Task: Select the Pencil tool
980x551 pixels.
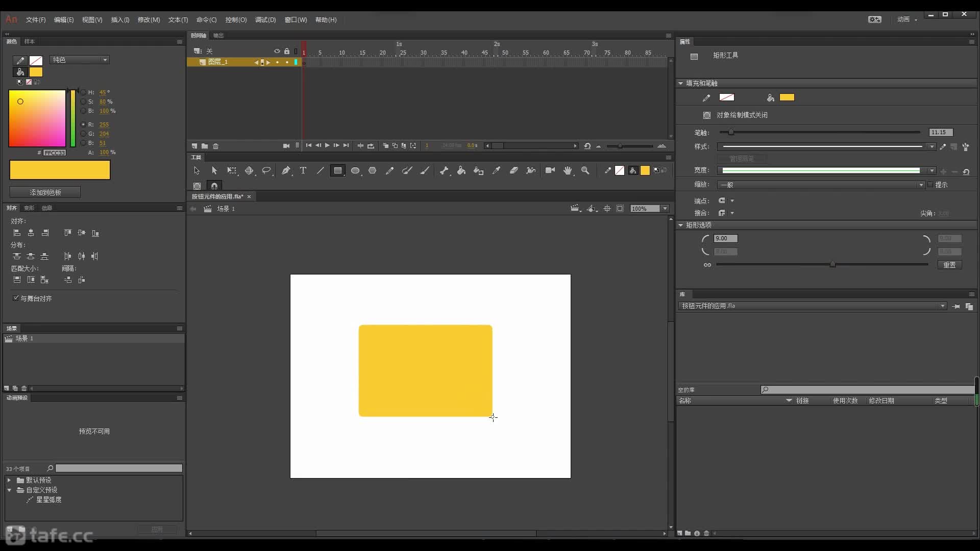Action: click(x=389, y=170)
